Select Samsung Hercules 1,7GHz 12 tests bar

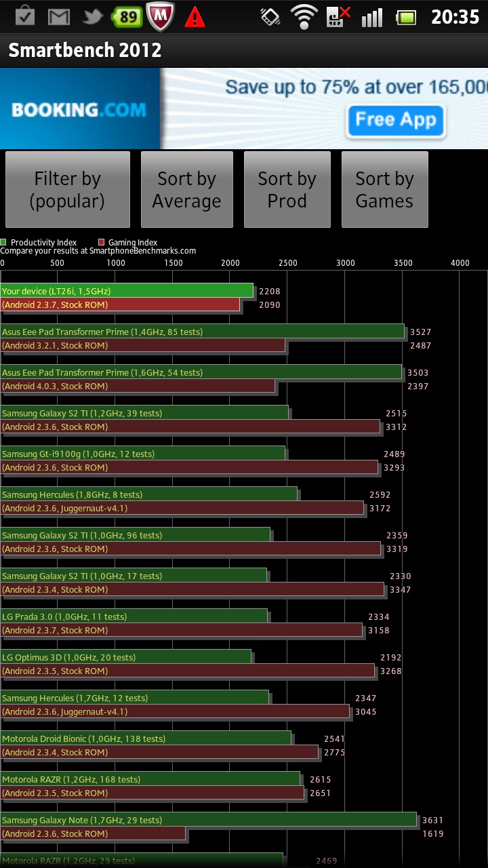pos(134,697)
